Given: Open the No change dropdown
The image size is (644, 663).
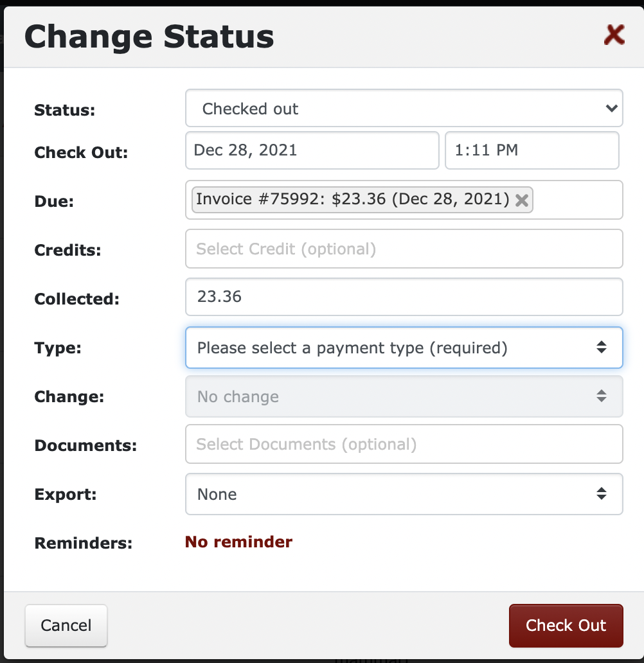Looking at the screenshot, I should (404, 396).
